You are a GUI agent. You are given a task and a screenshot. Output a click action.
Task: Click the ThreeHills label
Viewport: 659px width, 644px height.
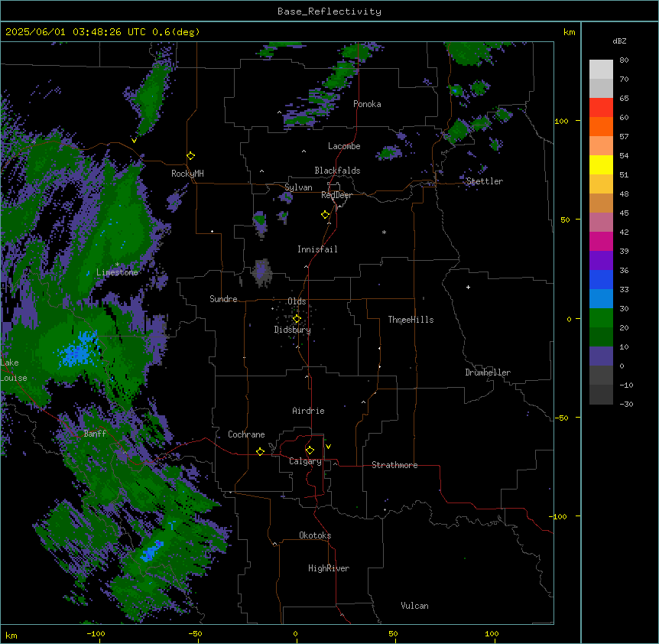(x=411, y=320)
